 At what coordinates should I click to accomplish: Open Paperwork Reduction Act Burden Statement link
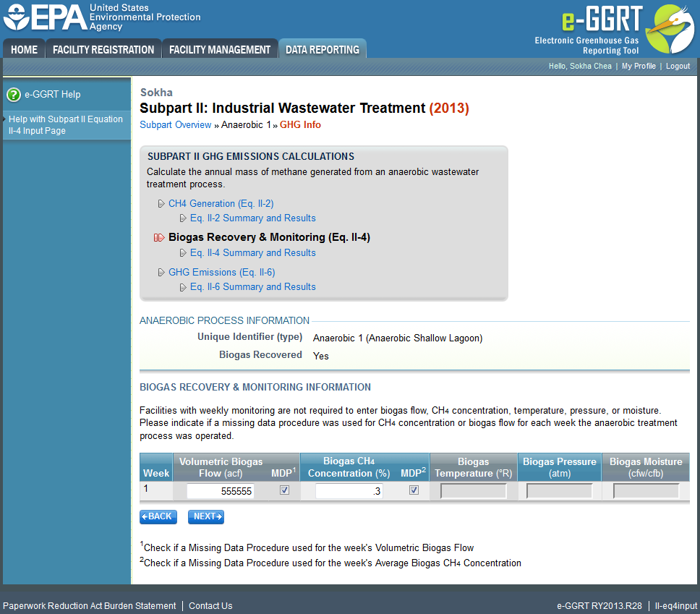89,606
